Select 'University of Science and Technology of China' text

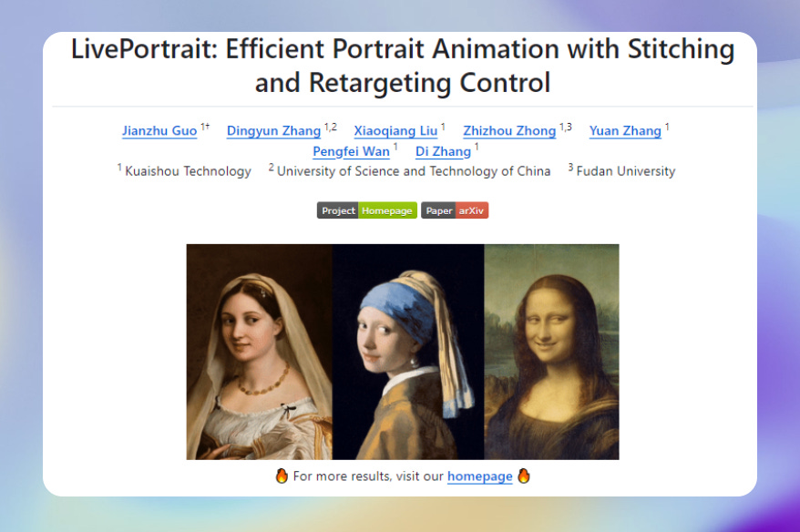414,171
